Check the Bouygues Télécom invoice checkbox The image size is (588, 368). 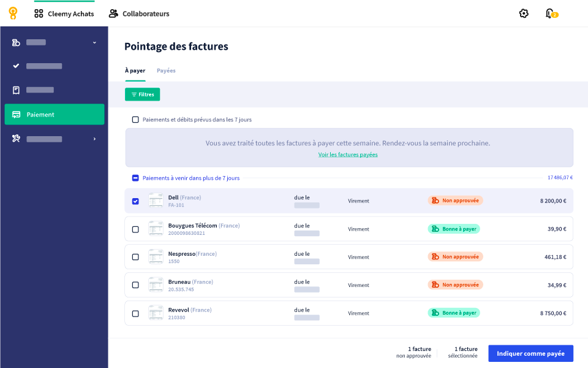click(135, 229)
